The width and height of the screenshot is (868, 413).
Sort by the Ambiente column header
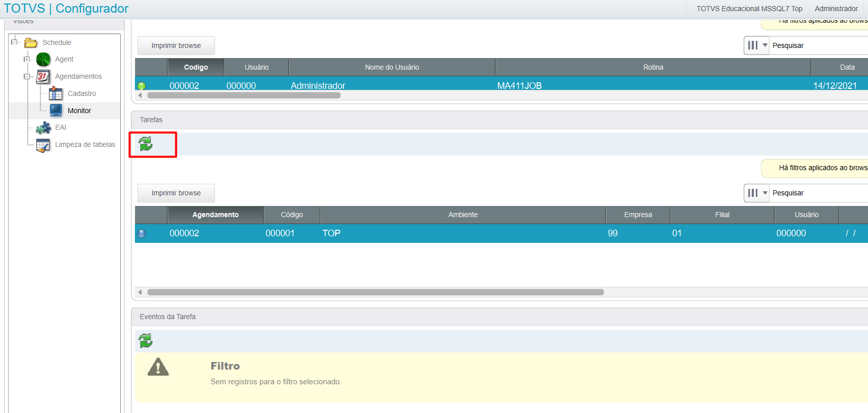click(x=463, y=215)
